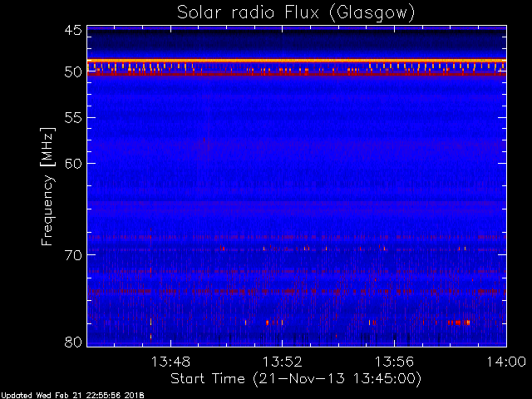The height and width of the screenshot is (399, 532).
Task: Click the 'Frequency [MHz]' vertical axis title
Action: (47, 186)
